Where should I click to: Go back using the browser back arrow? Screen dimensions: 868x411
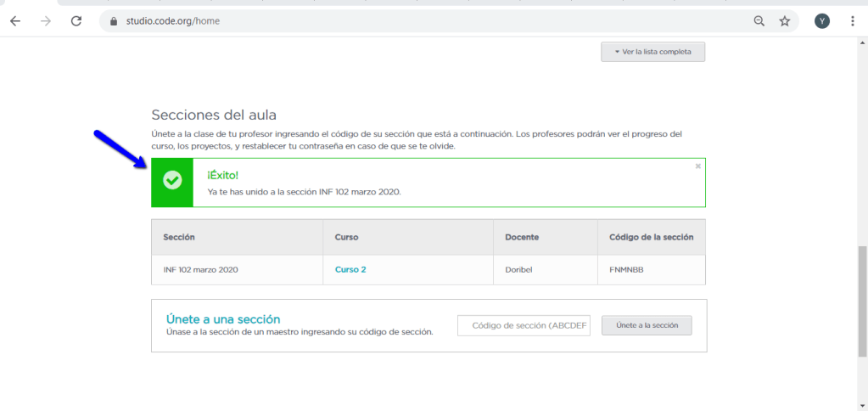15,21
